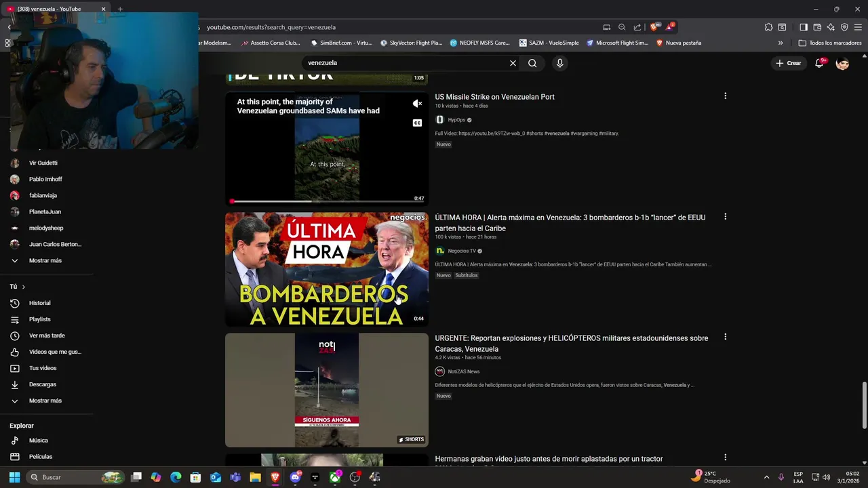
Task: Open the HypOps channel link
Action: (456, 120)
